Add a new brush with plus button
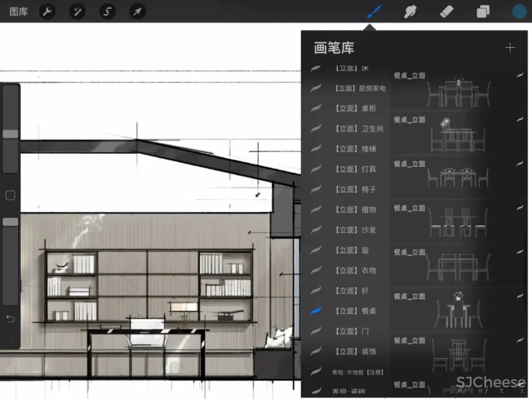Viewport: 532px width, 399px height. 510,48
